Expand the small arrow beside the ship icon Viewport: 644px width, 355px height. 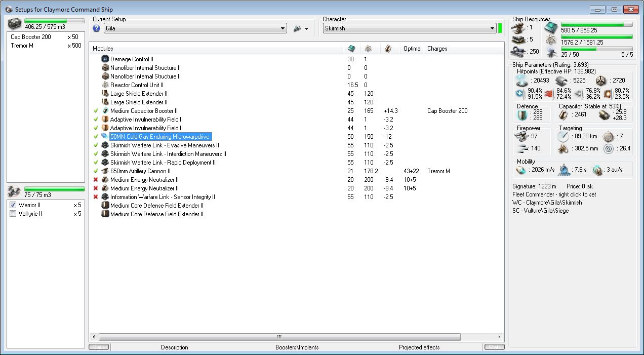pos(306,29)
